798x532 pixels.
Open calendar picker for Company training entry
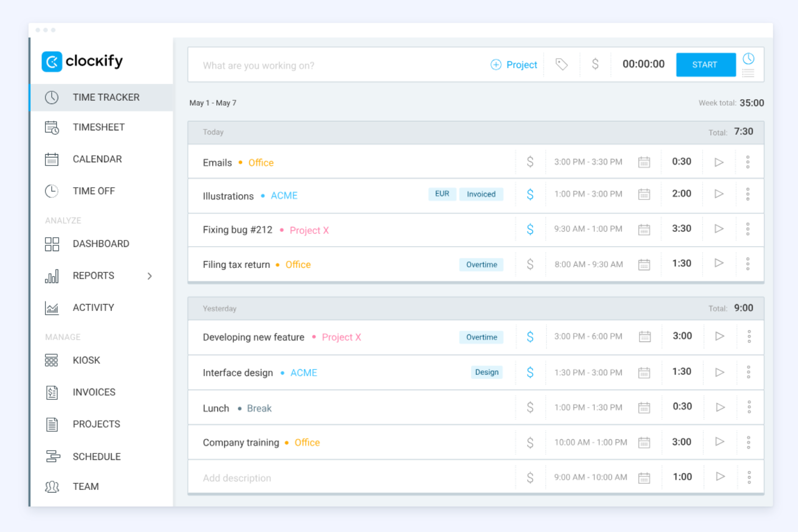644,443
